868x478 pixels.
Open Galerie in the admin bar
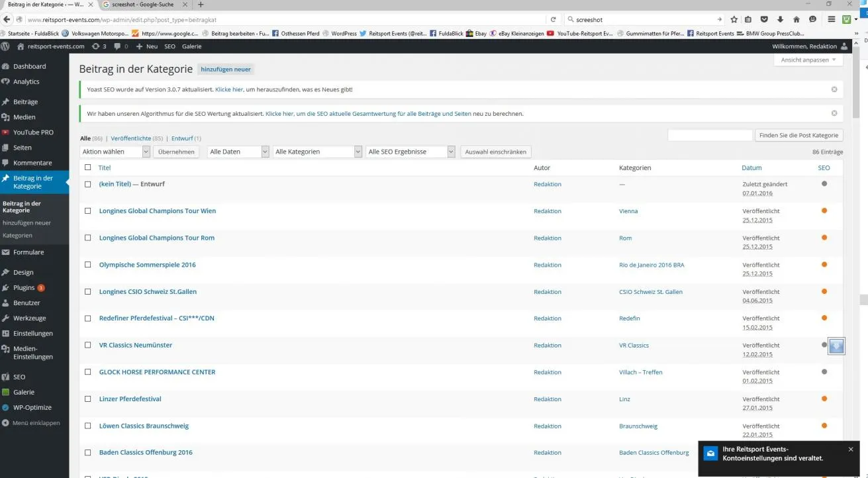pyautogui.click(x=192, y=46)
